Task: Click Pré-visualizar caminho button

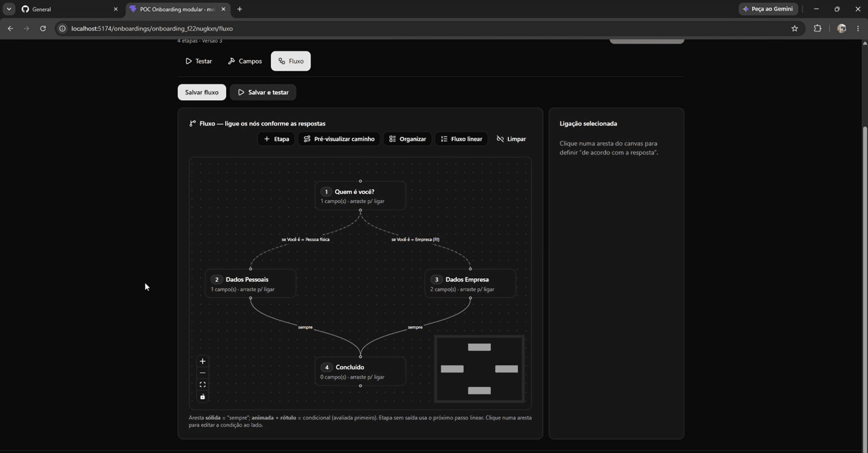Action: tap(339, 139)
